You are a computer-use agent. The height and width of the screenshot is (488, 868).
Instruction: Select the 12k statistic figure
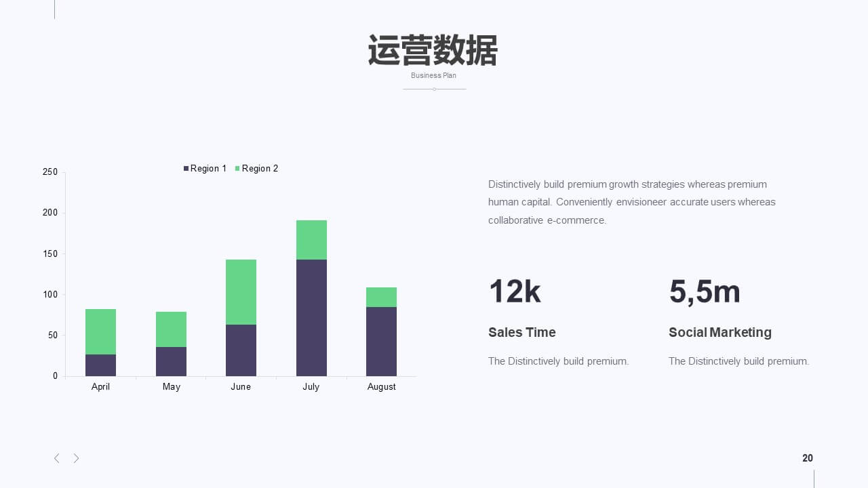[x=515, y=291]
